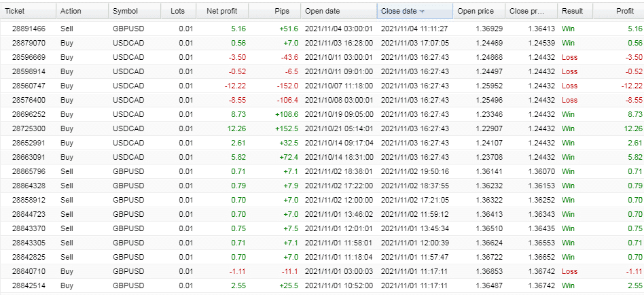The image size is (644, 295).
Task: Click the +108.6 pips cell
Action: coord(286,114)
